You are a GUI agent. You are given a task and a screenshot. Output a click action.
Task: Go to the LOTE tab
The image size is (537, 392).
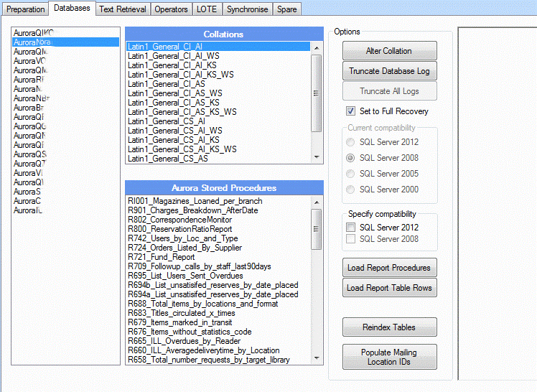click(x=207, y=9)
